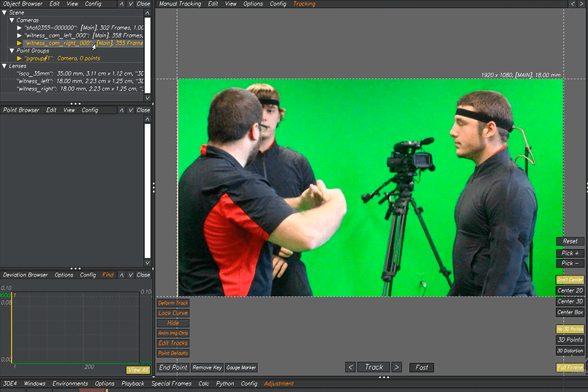Viewport: 588px width, 392px height.
Task: Open the Python menu on the bottom bar
Action: point(225,383)
